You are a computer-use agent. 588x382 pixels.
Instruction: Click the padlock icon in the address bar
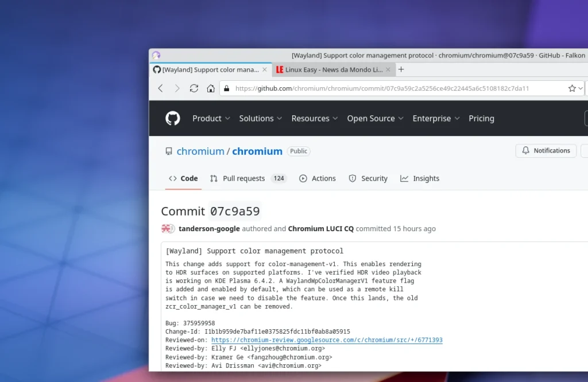click(x=225, y=88)
